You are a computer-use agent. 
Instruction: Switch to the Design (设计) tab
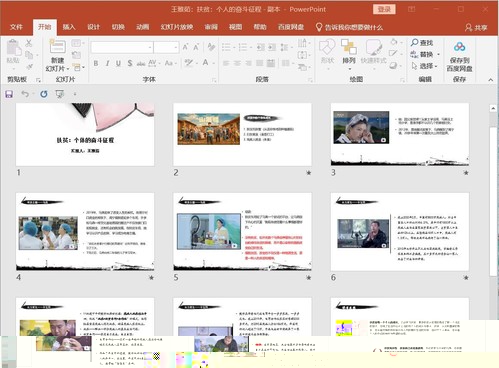tap(93, 27)
